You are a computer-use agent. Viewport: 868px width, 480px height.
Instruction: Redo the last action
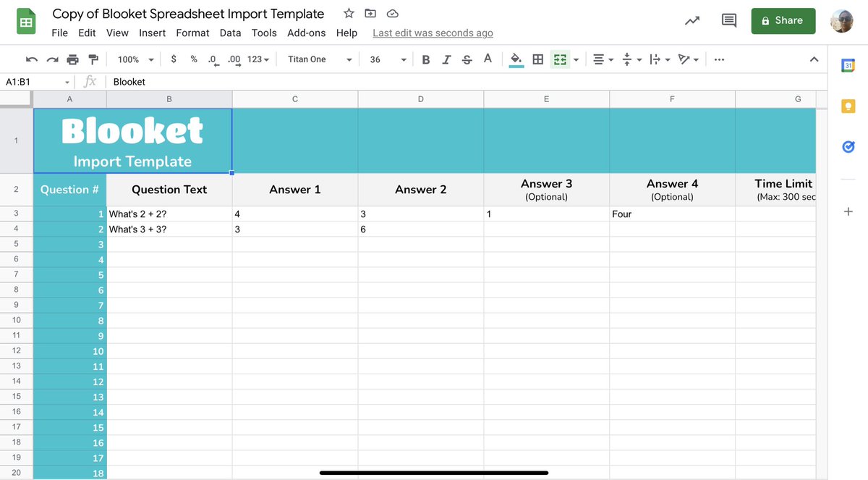coord(52,59)
